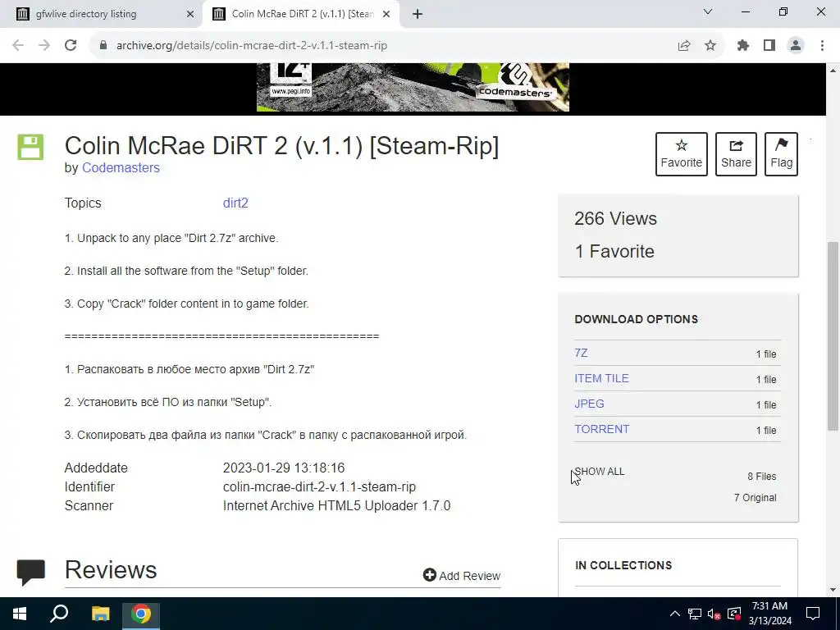
Task: Close the gfwlive directory listing tab
Action: pyautogui.click(x=190, y=15)
